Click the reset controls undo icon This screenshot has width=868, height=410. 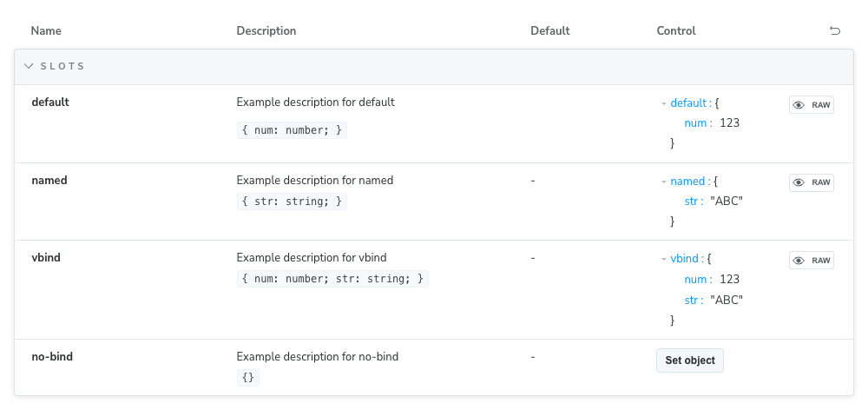pyautogui.click(x=835, y=31)
